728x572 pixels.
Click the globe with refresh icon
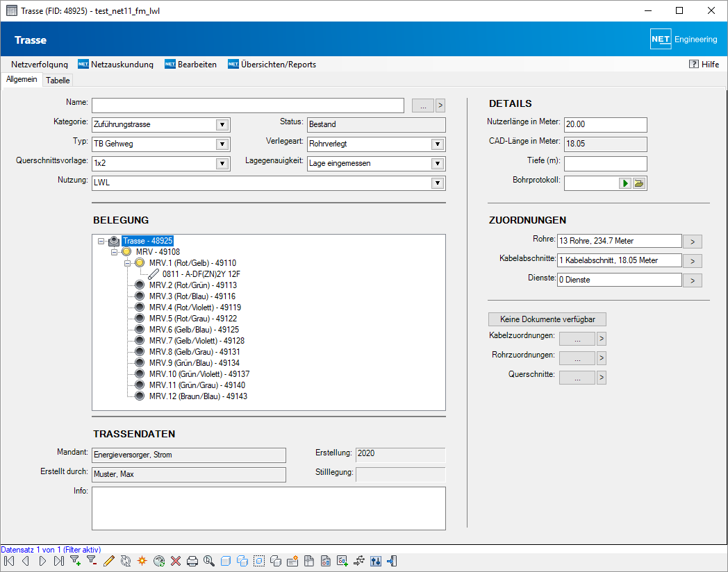click(x=159, y=562)
